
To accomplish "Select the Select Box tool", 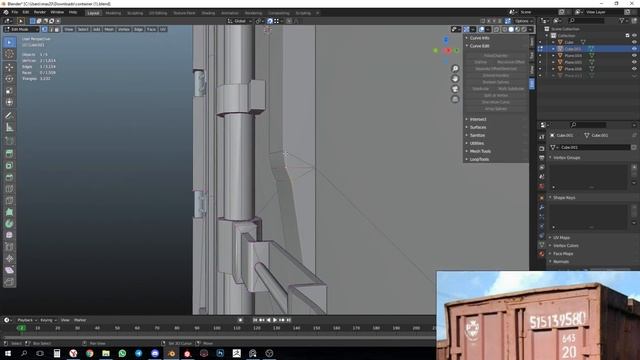I will [9, 42].
